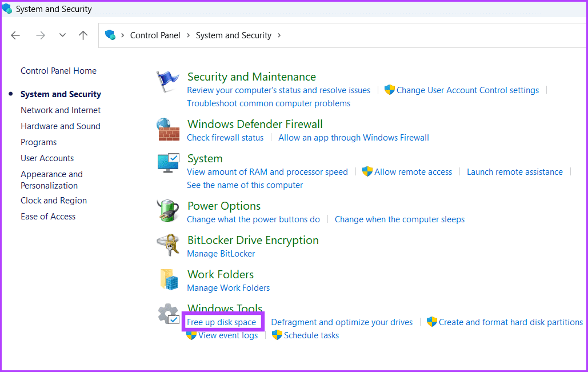Open Manage Work Folders link

pyautogui.click(x=229, y=288)
